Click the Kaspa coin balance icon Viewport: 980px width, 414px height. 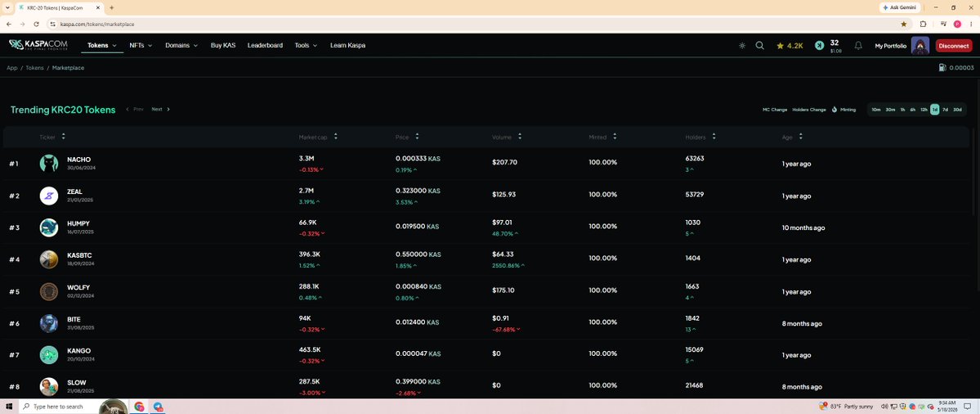[819, 46]
